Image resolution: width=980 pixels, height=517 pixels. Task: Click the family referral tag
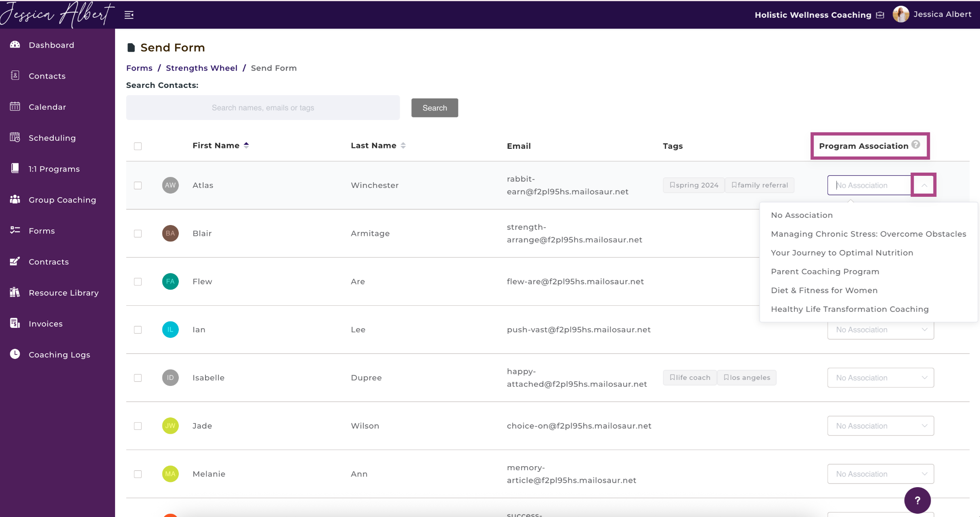pos(760,185)
